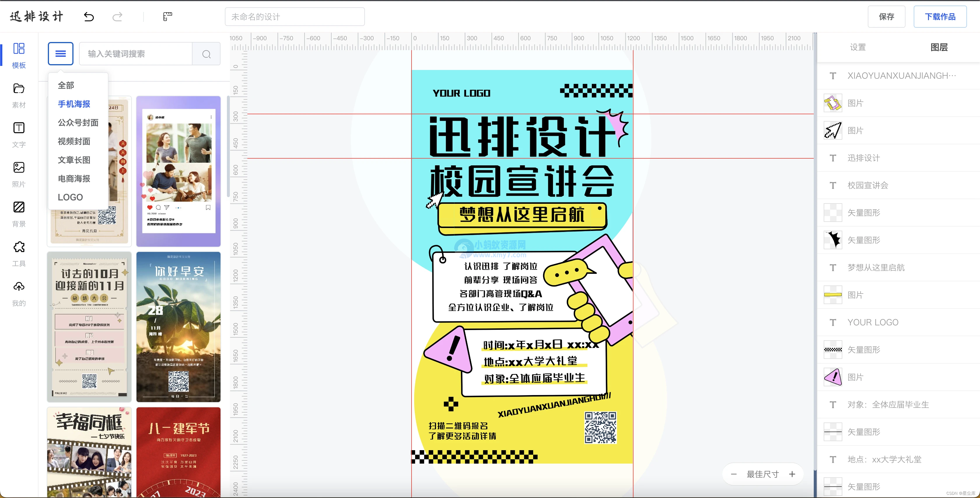
Task: Click the redo arrow icon
Action: coord(118,16)
